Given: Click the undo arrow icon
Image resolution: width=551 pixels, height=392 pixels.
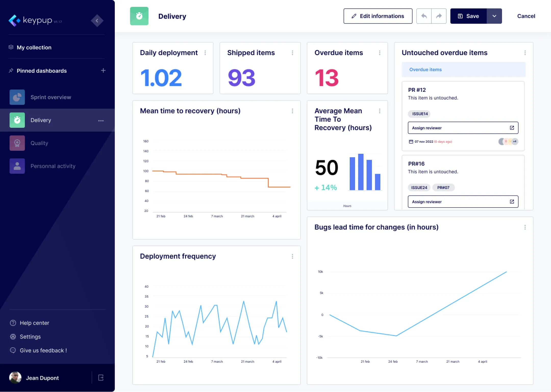Looking at the screenshot, I should [x=423, y=16].
